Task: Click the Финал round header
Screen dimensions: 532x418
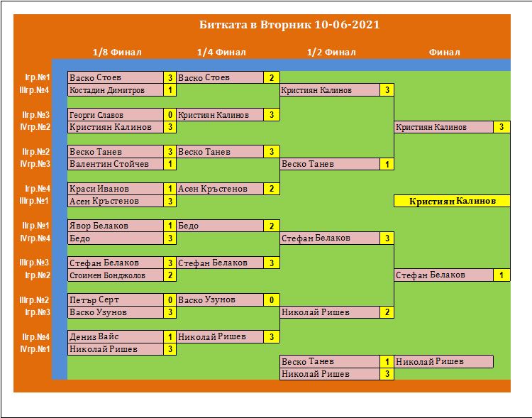Action: (x=445, y=52)
